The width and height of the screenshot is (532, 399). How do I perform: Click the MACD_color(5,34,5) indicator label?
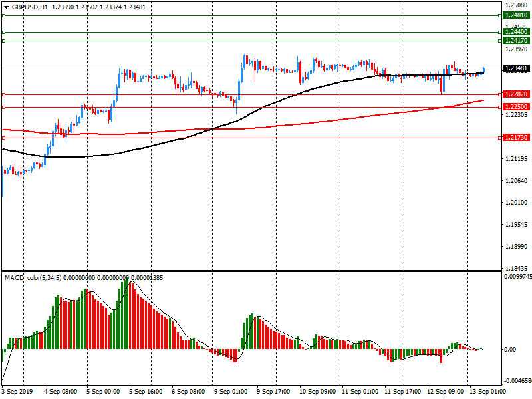coord(33,278)
